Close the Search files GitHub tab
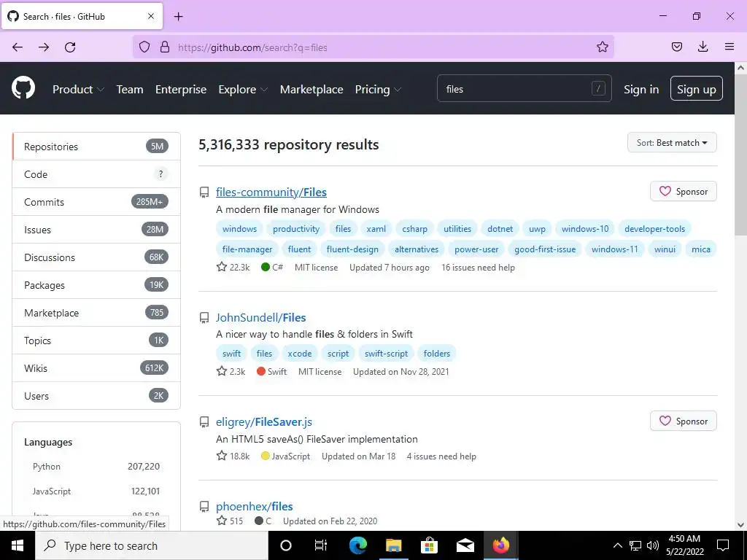 [x=151, y=16]
